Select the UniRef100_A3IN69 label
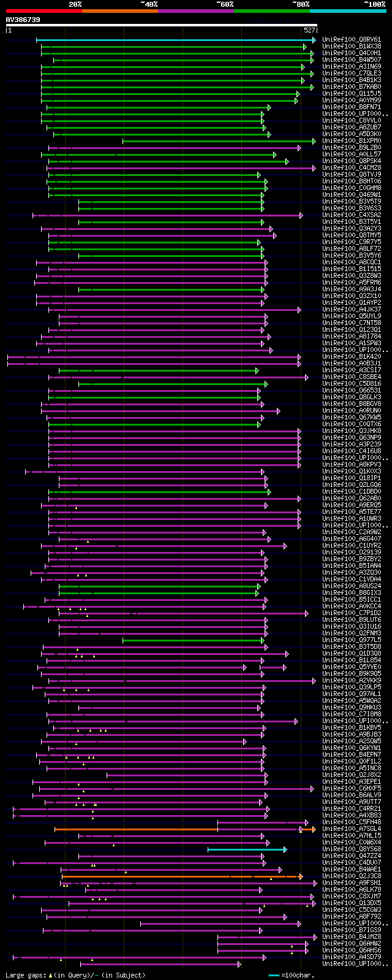Image resolution: width=392 pixels, height=980 pixels. coord(352,67)
